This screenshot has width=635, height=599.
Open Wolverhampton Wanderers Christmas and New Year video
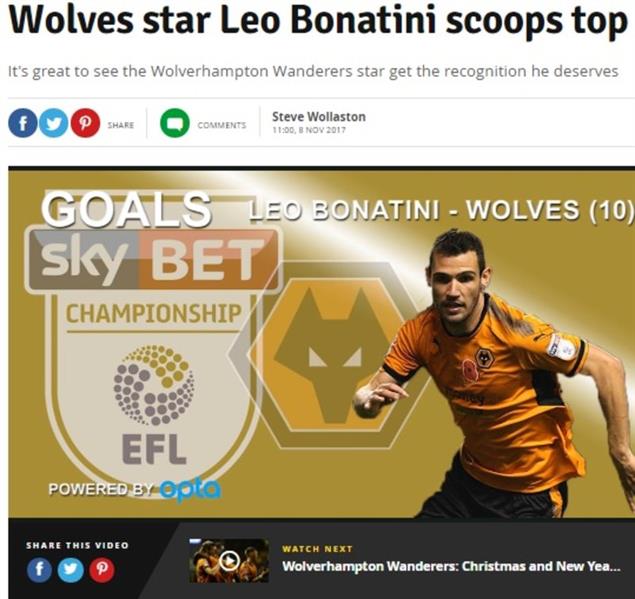pyautogui.click(x=451, y=566)
